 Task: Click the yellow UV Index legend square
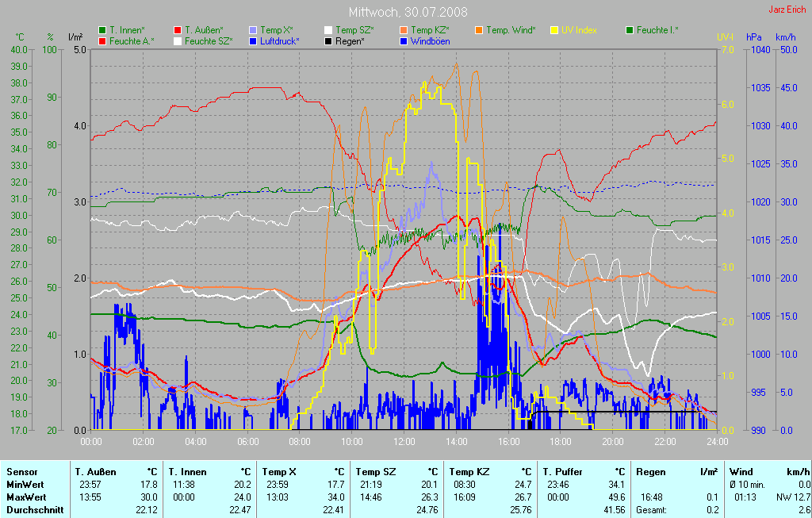click(x=554, y=30)
